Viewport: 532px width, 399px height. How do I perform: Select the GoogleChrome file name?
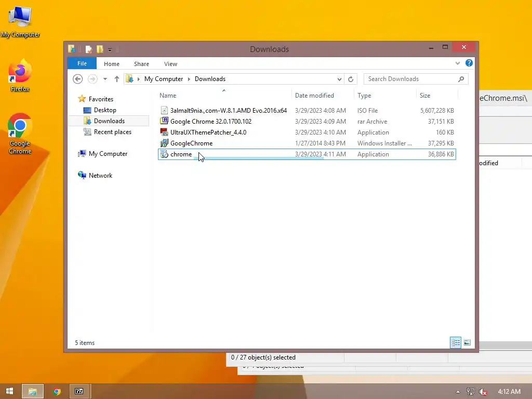pyautogui.click(x=191, y=143)
